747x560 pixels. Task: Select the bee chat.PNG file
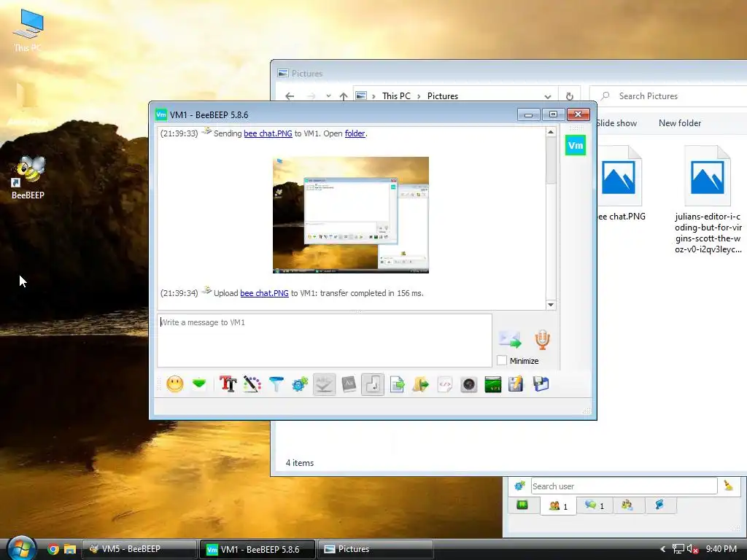(620, 183)
